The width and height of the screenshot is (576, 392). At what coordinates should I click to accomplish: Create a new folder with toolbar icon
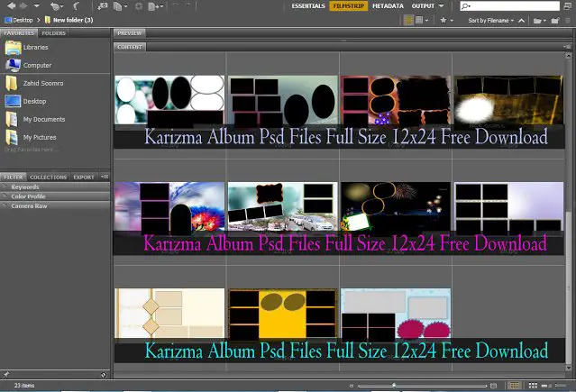(555, 21)
